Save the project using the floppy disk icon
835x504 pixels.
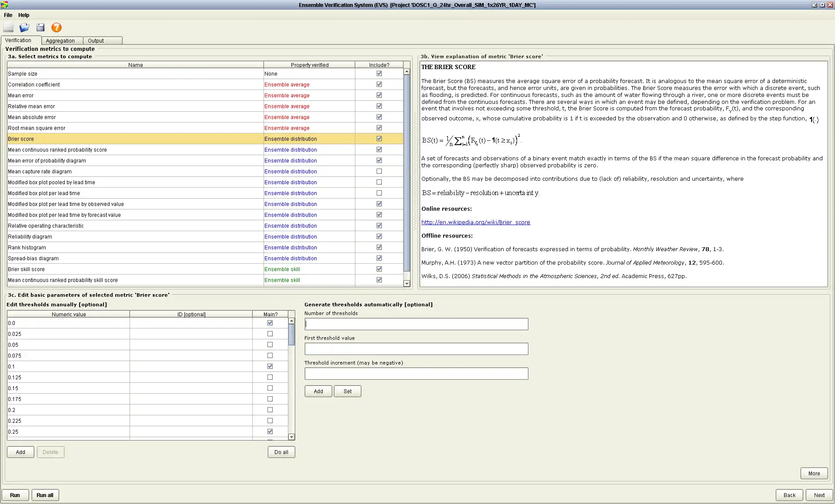coord(40,28)
